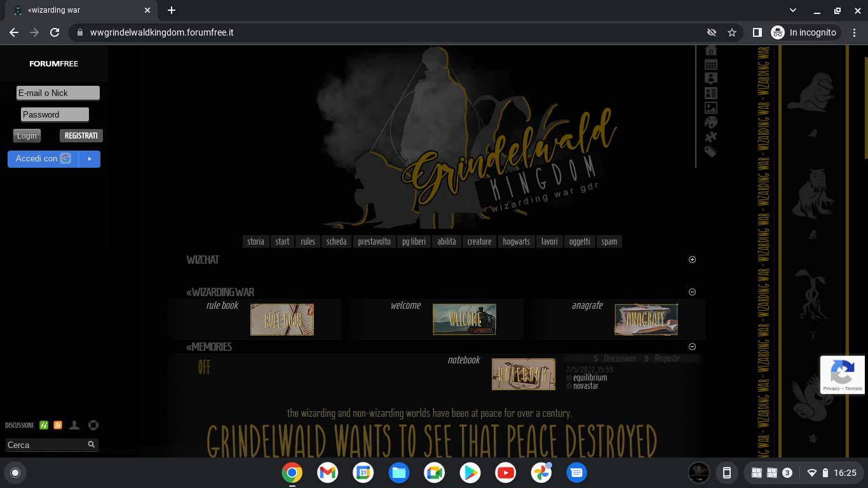
Task: Open the In incognito profile button
Action: [x=805, y=32]
